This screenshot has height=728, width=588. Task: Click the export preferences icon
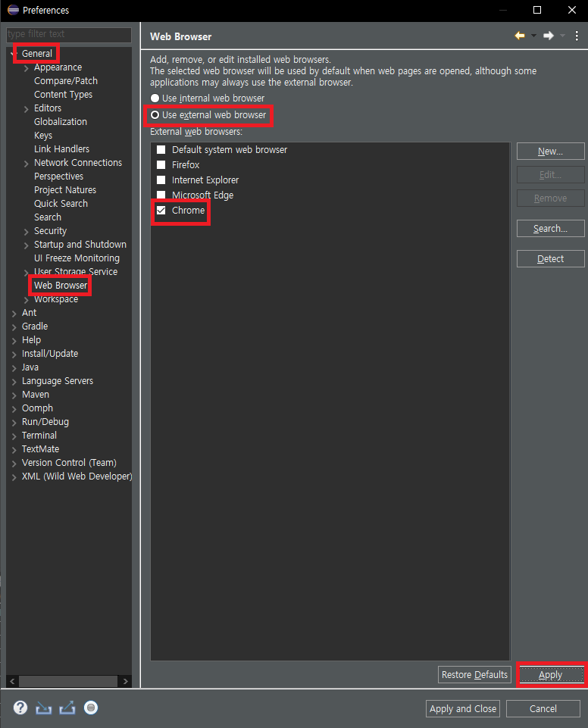(67, 708)
